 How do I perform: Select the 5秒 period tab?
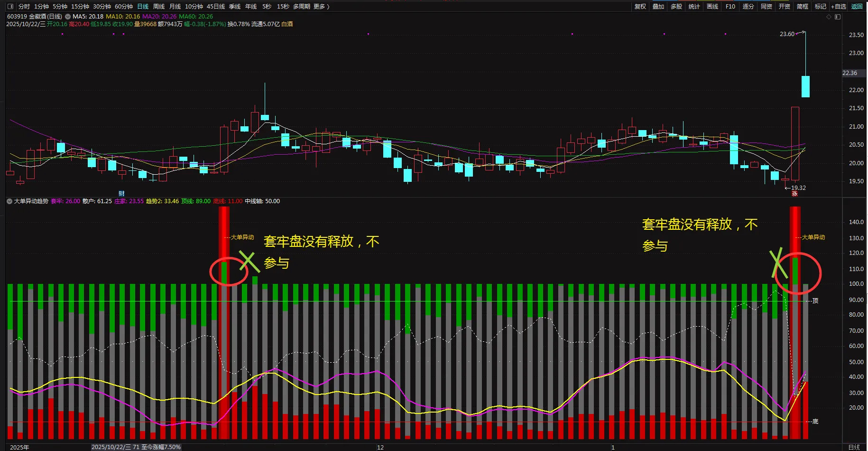[x=267, y=7]
